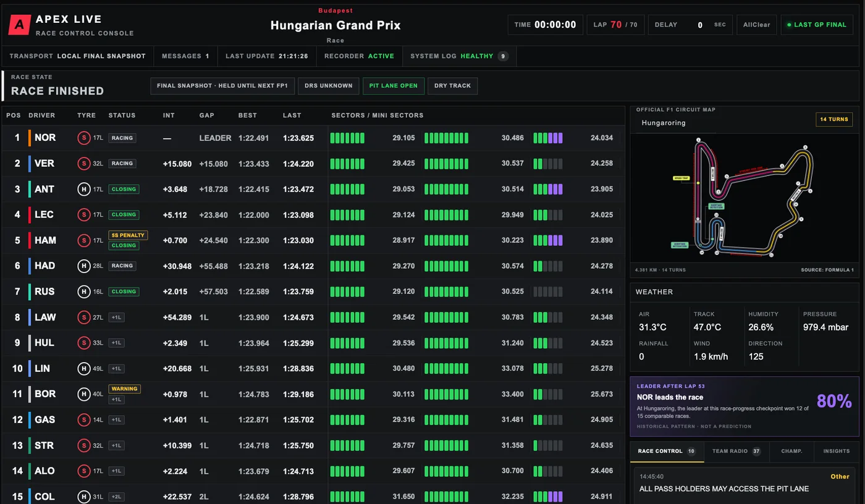
Task: Click STR's soft tyre compound icon
Action: coord(83,445)
